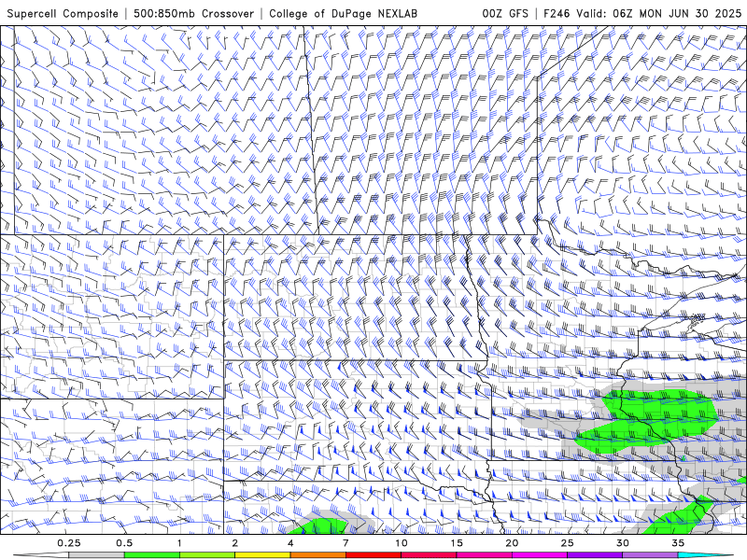The width and height of the screenshot is (747, 560).
Task: Select the magenta 15–20 legend swatch
Action: pyautogui.click(x=484, y=555)
